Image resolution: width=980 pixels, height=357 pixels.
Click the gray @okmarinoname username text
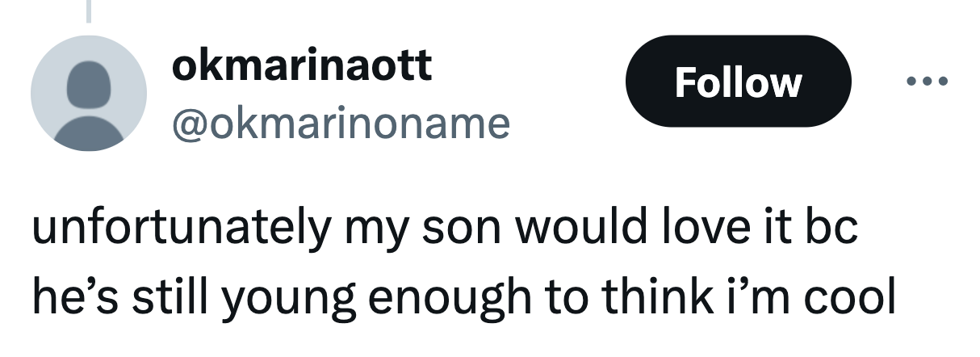(341, 123)
